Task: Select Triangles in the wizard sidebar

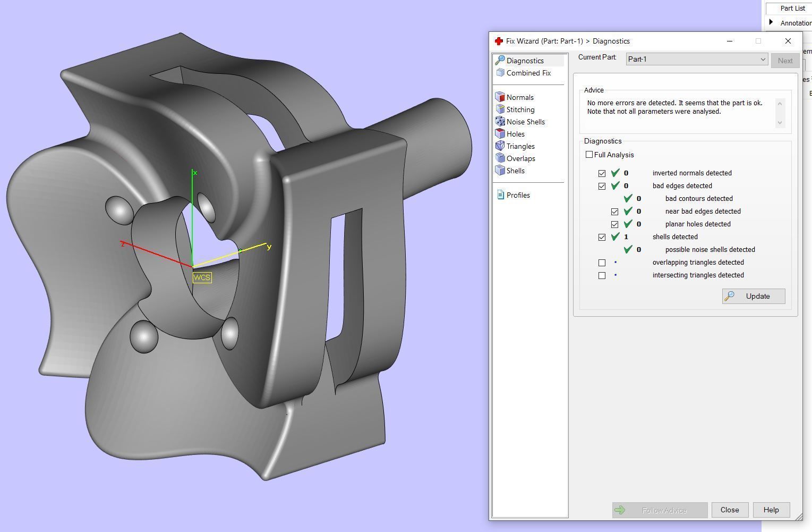Action: pos(520,146)
